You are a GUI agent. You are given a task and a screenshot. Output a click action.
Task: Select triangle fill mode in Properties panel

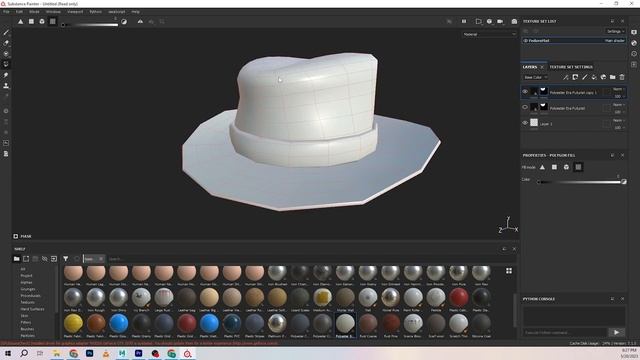(542, 167)
